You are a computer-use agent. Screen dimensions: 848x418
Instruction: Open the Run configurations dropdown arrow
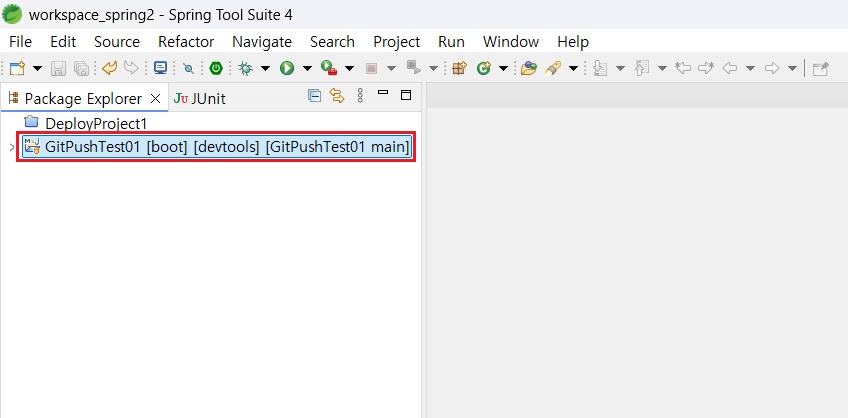point(307,68)
